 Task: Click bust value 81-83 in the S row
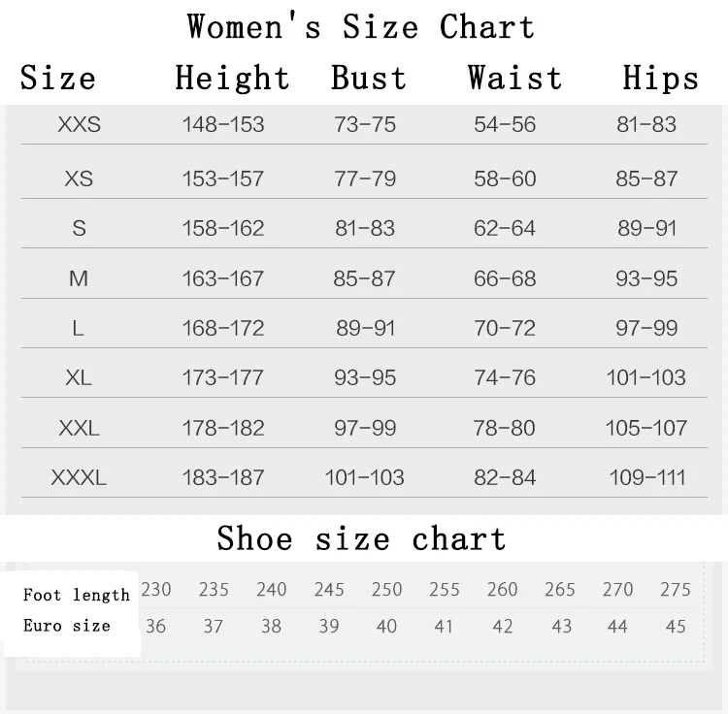pos(365,228)
